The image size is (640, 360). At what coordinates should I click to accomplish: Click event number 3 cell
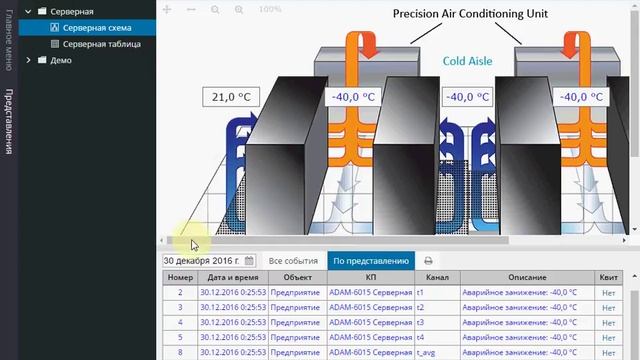(180, 308)
